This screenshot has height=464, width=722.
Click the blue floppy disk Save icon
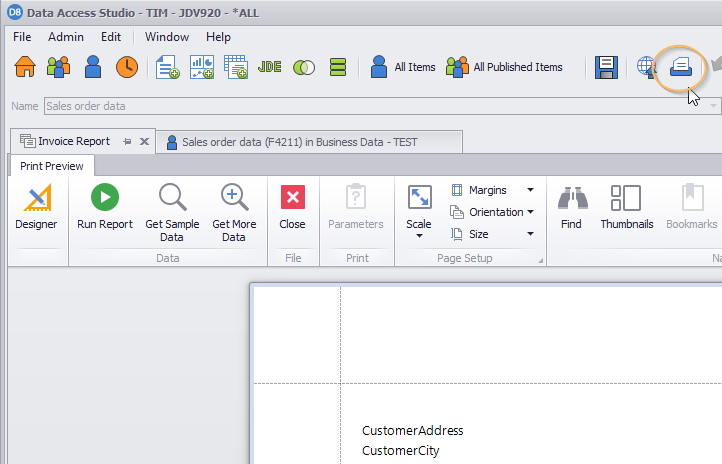pyautogui.click(x=606, y=67)
